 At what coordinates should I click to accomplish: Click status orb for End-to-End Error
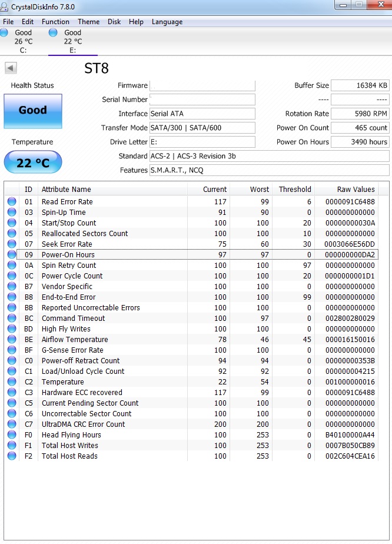click(12, 297)
